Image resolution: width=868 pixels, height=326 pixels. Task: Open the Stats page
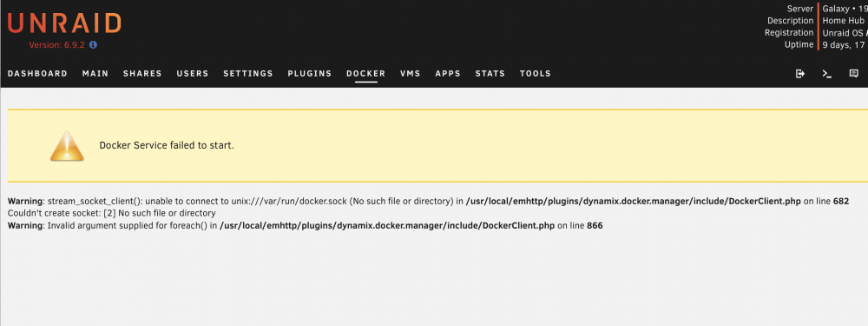(x=490, y=73)
